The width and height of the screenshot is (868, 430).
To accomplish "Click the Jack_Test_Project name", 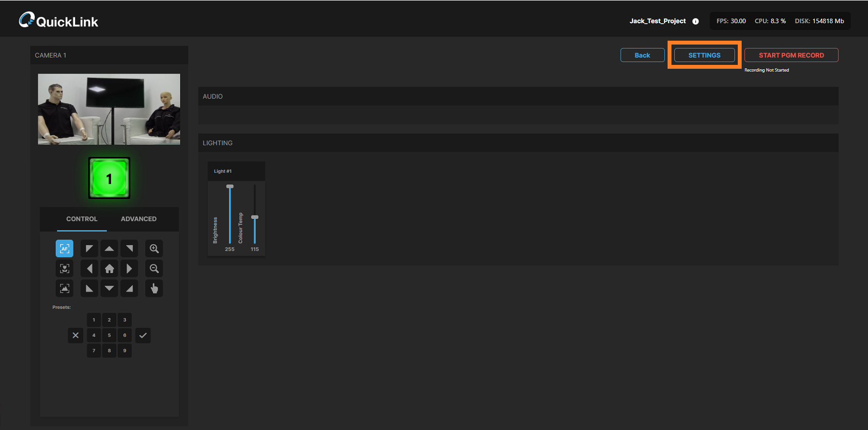I will (657, 21).
